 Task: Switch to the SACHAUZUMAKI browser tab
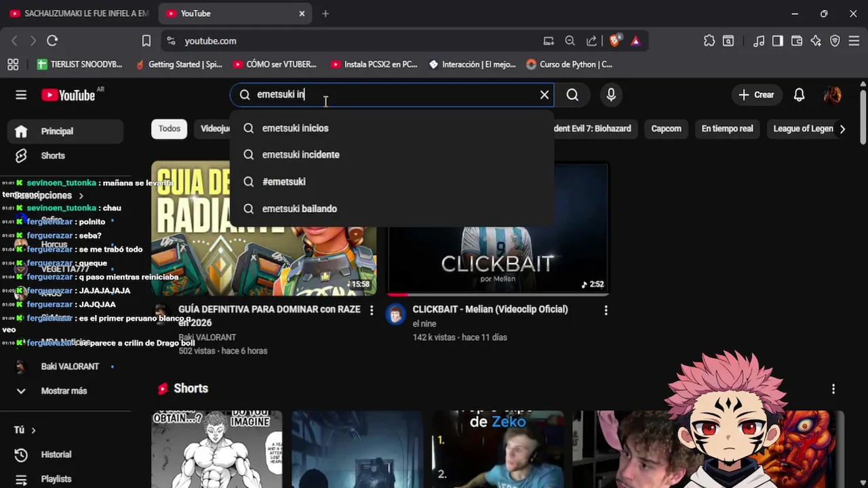pyautogui.click(x=79, y=14)
